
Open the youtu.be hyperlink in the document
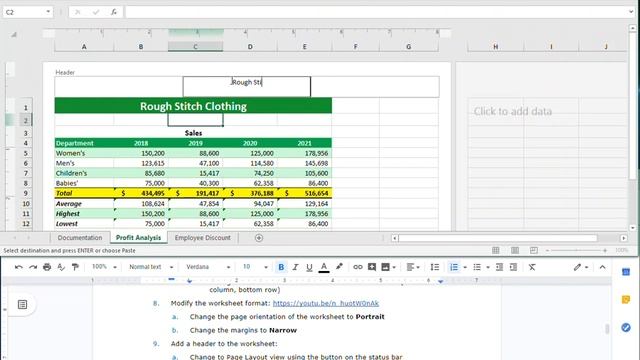click(326, 303)
